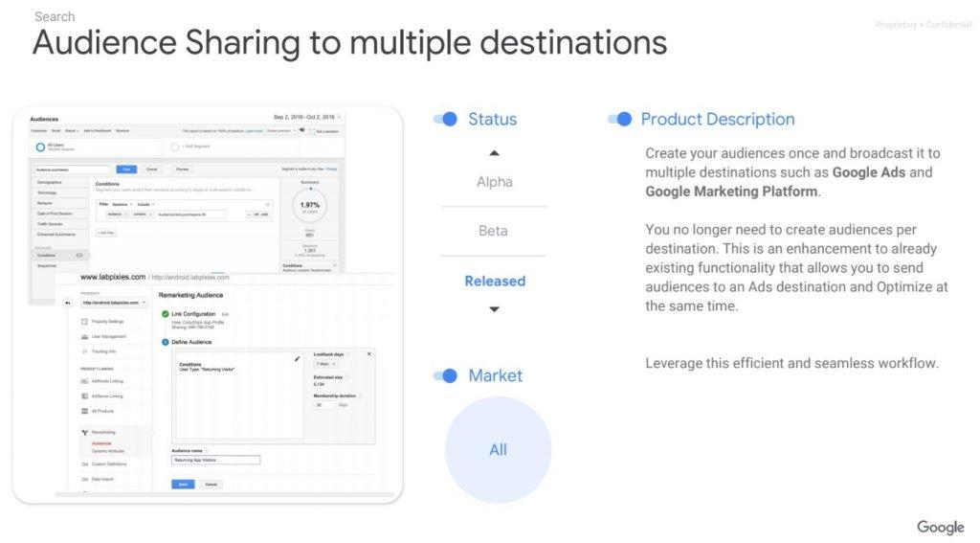
Task: Open the Sep 2 - Oct 2 date range
Action: tap(306, 117)
